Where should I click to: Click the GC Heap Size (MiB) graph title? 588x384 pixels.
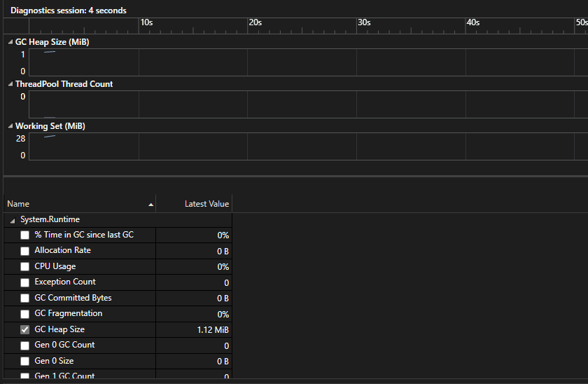52,42
